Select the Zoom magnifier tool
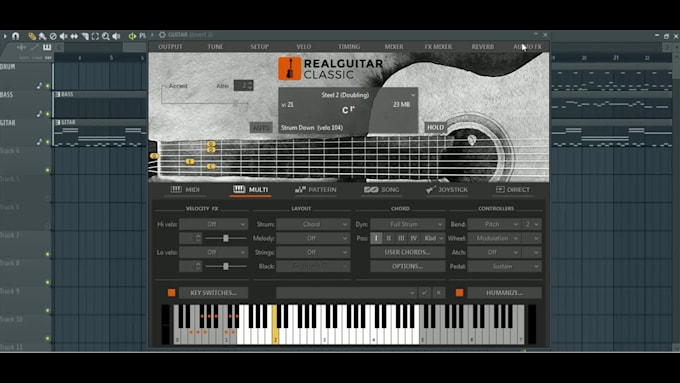The width and height of the screenshot is (680, 383). pos(106,36)
